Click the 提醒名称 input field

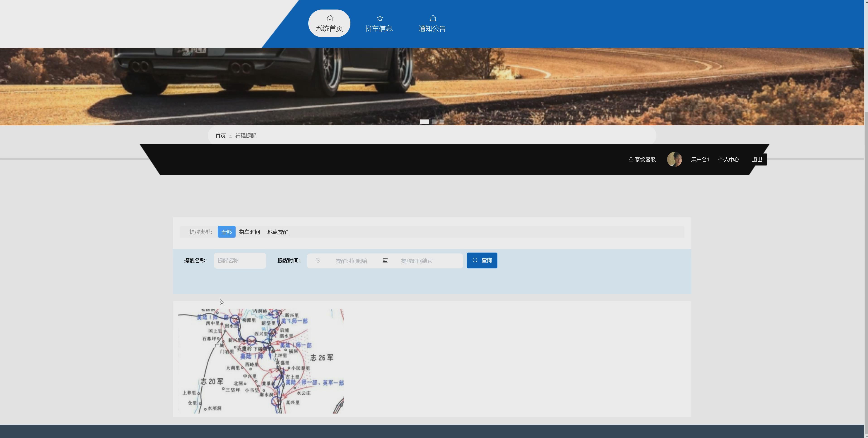tap(240, 261)
